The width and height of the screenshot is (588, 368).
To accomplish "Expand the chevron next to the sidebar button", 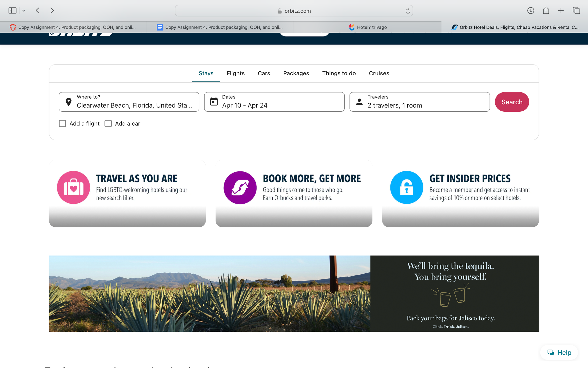I will tap(24, 10).
